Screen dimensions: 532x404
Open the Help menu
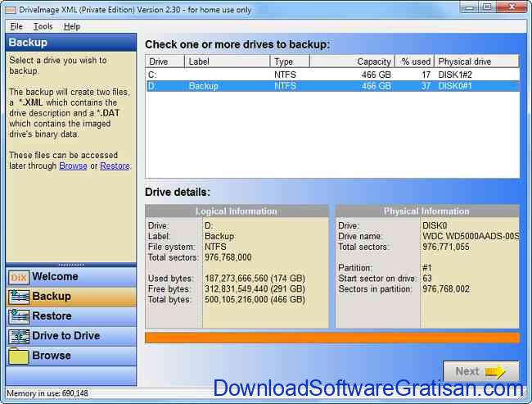click(x=72, y=26)
